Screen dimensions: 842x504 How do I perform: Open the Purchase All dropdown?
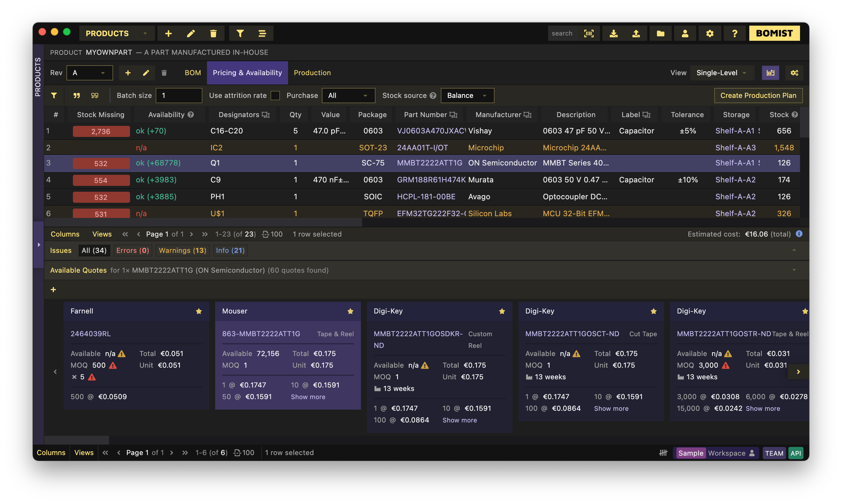[x=348, y=96]
